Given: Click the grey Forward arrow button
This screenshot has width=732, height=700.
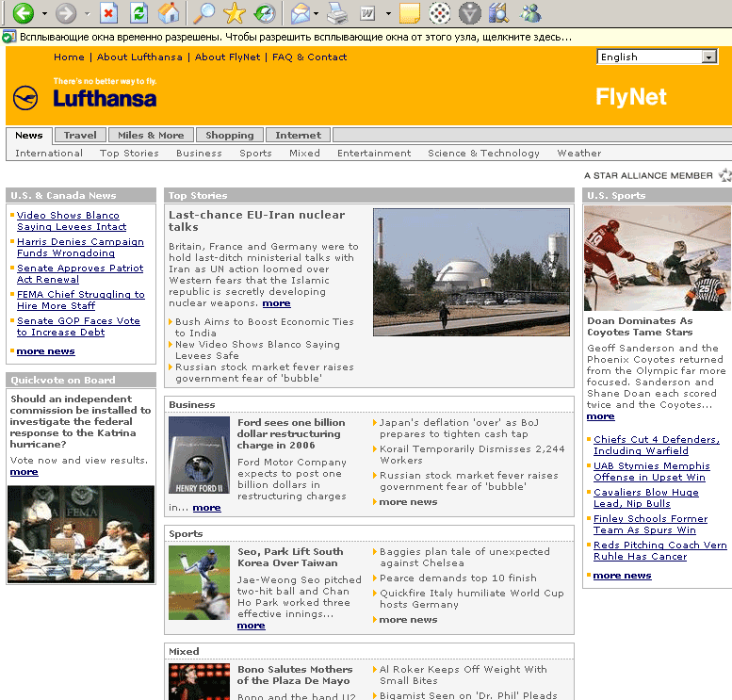Looking at the screenshot, I should [x=66, y=13].
